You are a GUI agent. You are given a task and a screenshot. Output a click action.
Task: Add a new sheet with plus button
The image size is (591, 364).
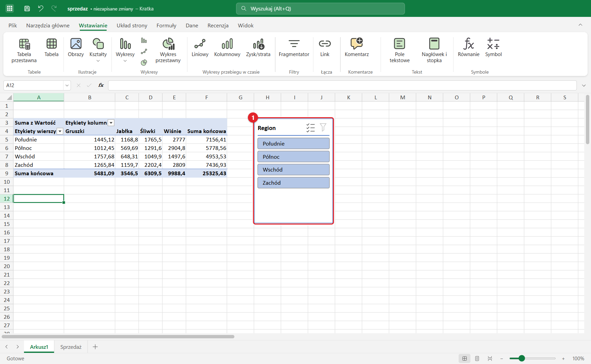coord(95,347)
